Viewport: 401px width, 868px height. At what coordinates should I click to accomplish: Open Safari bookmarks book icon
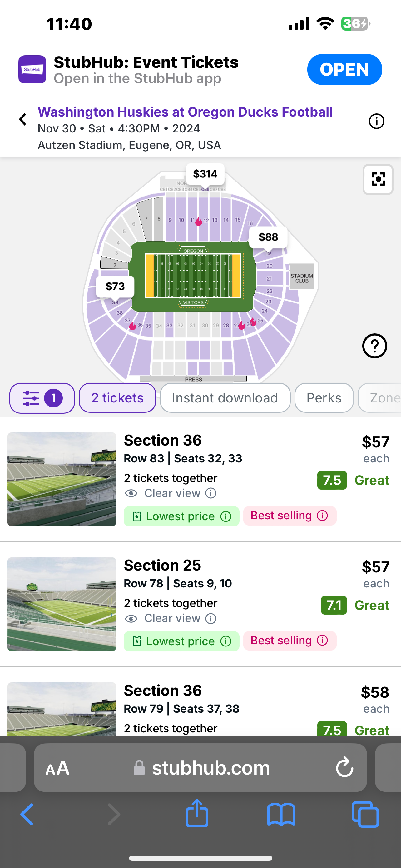(x=281, y=814)
